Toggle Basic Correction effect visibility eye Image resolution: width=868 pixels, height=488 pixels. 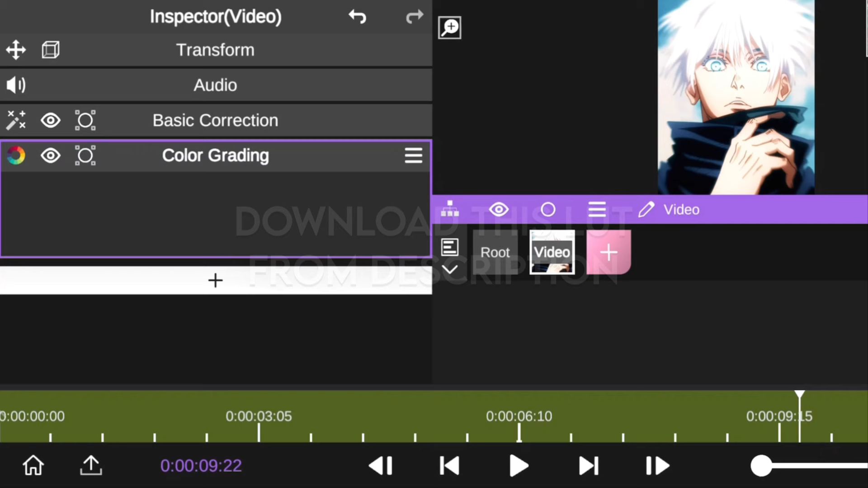[51, 120]
